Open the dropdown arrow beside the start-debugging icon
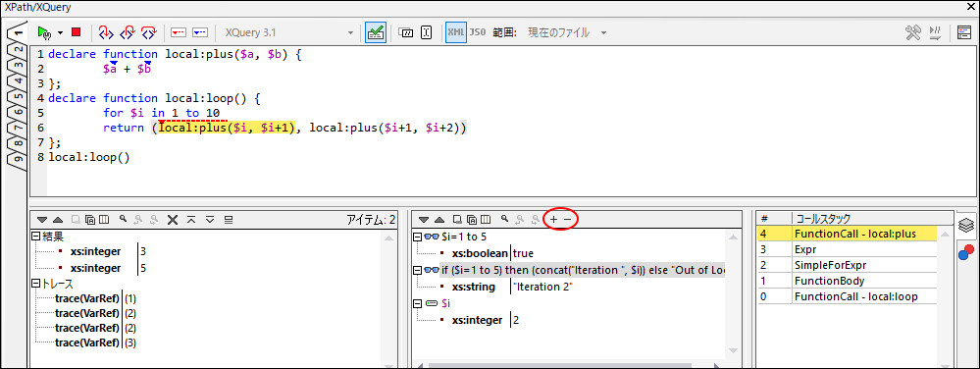The image size is (980, 369). 60,32
